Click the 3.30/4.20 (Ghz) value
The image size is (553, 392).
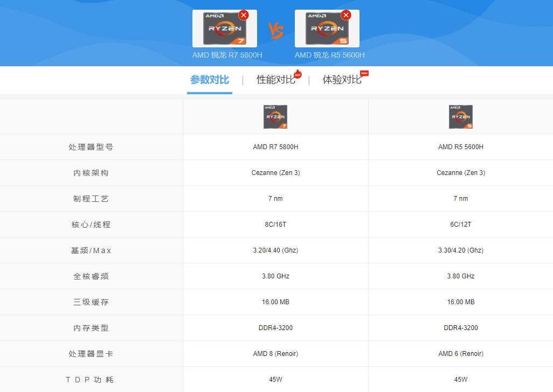(461, 250)
